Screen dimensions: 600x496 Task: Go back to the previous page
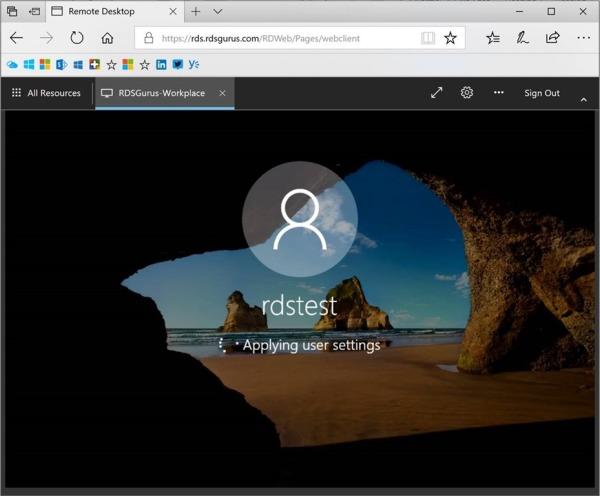point(16,38)
